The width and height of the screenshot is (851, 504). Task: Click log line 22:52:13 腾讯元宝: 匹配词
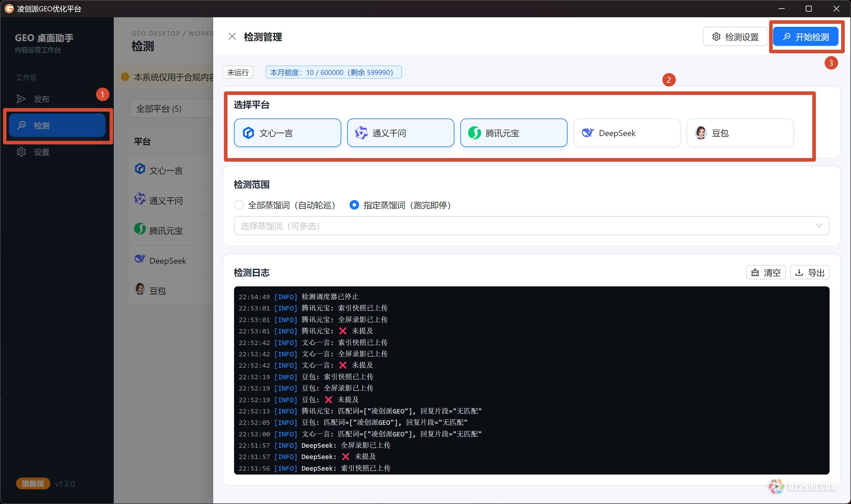(360, 411)
